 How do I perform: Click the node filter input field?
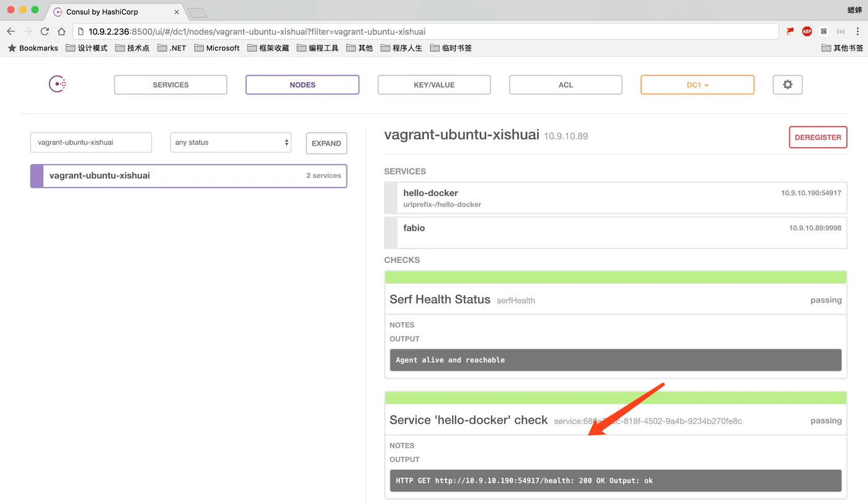91,142
